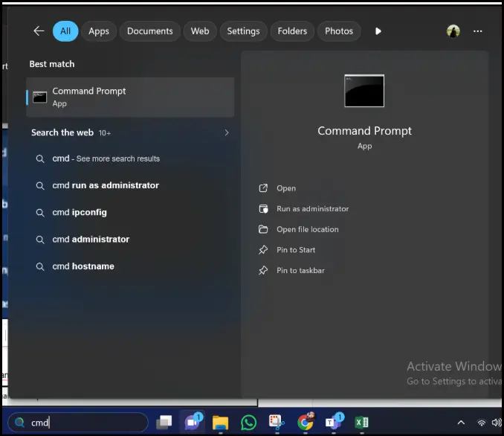Click Pin to taskbar
The width and height of the screenshot is (504, 436).
click(x=300, y=270)
